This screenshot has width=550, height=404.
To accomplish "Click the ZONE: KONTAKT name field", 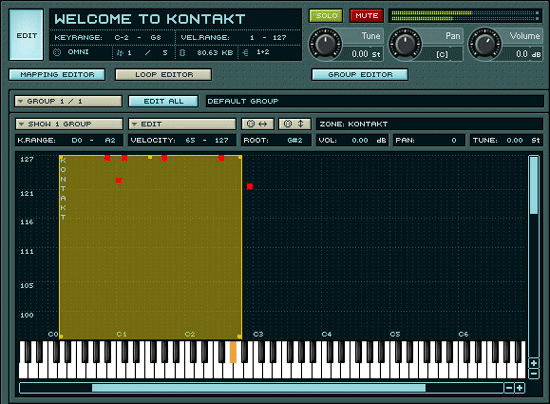I will coord(429,124).
